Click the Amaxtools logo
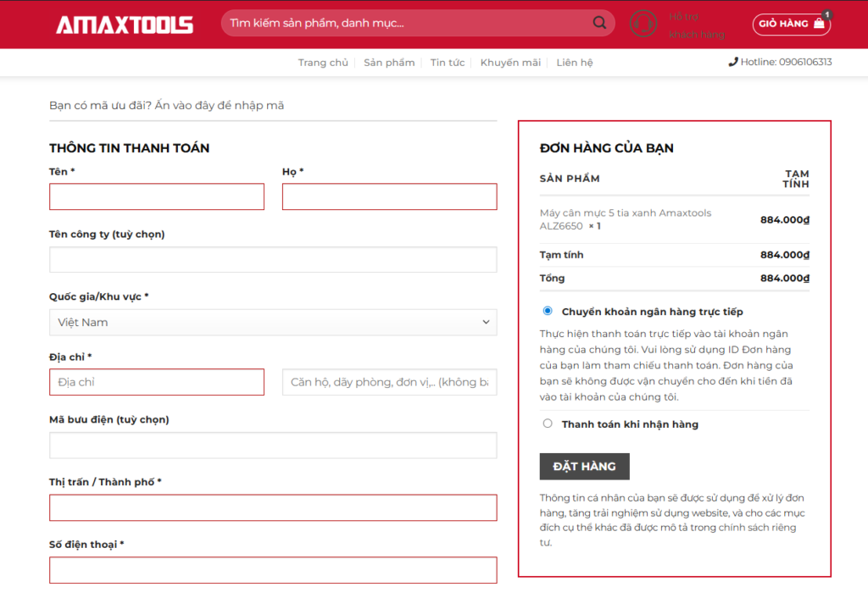 (125, 25)
